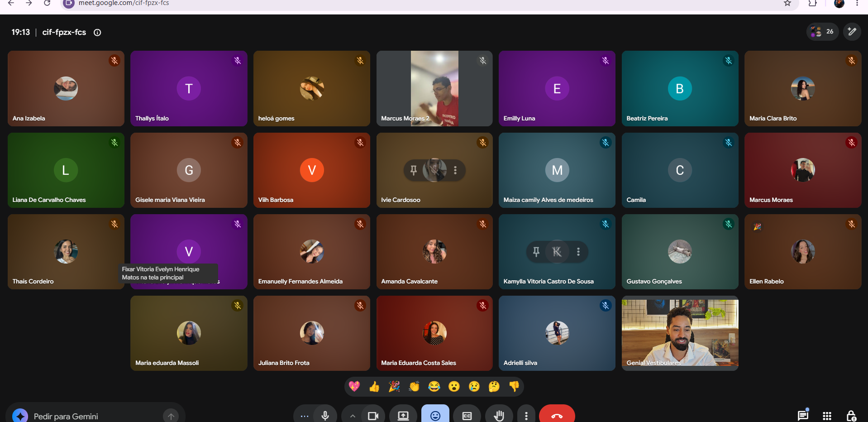Send the thumbs up reaction

pos(374,386)
